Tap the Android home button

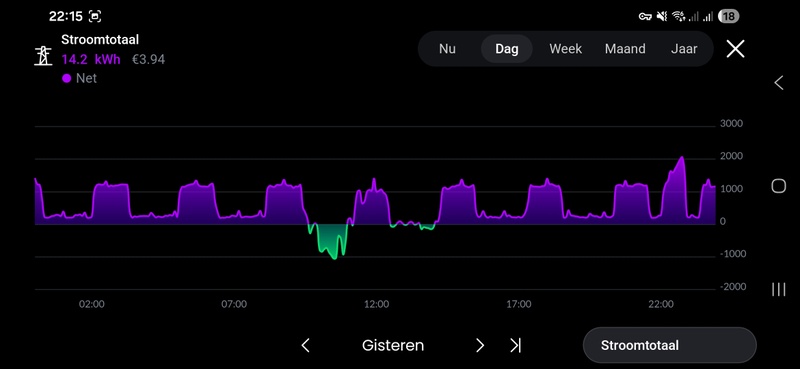click(x=779, y=186)
